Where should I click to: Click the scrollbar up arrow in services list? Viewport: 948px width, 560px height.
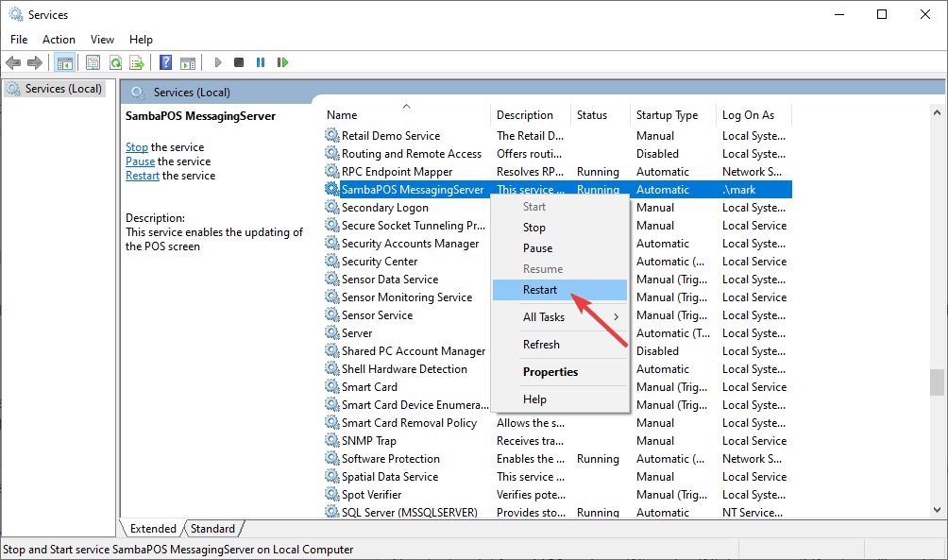tap(937, 112)
